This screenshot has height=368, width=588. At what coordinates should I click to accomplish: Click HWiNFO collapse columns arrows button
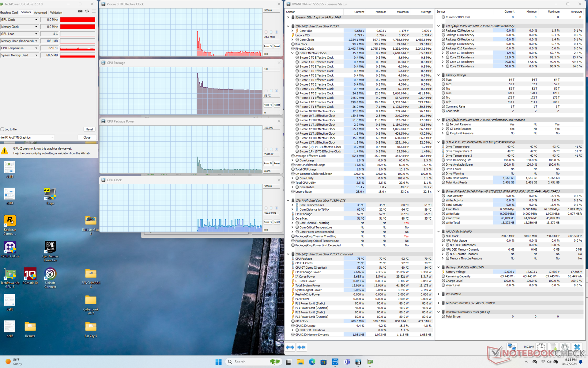click(x=301, y=347)
